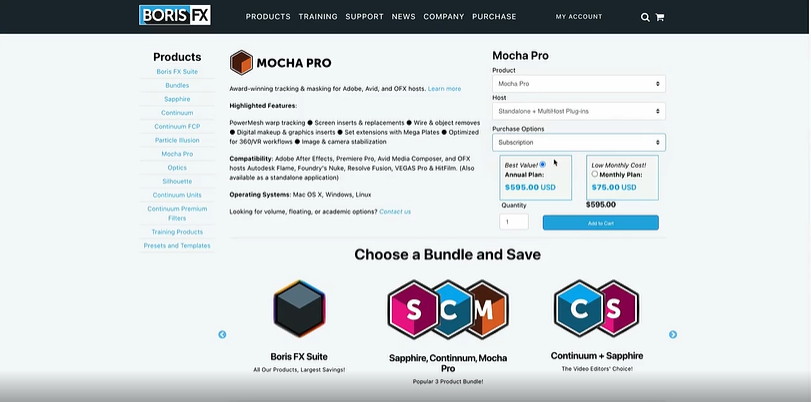Click the carousel previous arrow
811x402 pixels.
click(222, 335)
